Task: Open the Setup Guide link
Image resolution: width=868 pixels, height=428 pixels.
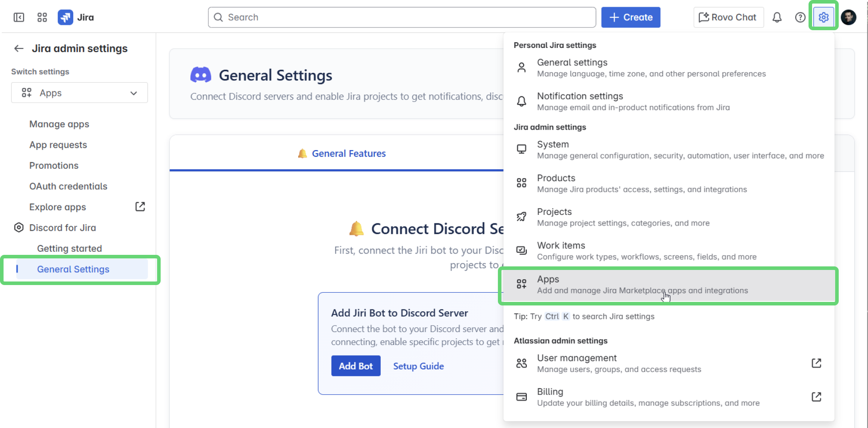Action: (418, 366)
